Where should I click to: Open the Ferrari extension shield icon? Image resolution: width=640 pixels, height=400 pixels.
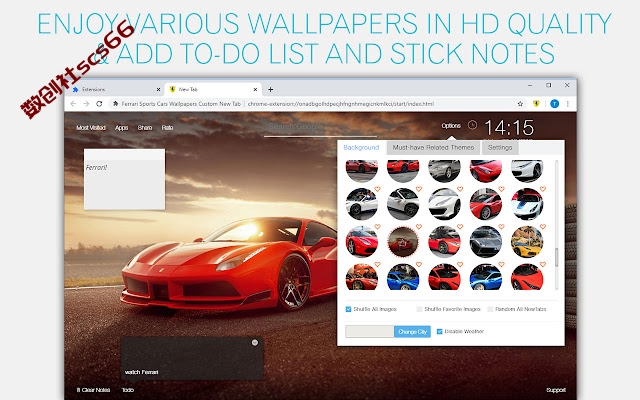click(x=536, y=104)
